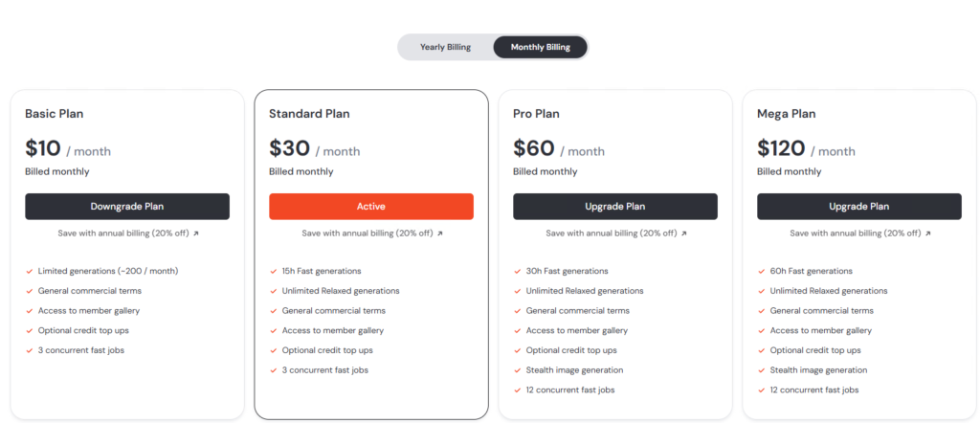Screen dimensions: 980x423
Task: Click checkmark next to 60h Fast generations
Action: 761,271
